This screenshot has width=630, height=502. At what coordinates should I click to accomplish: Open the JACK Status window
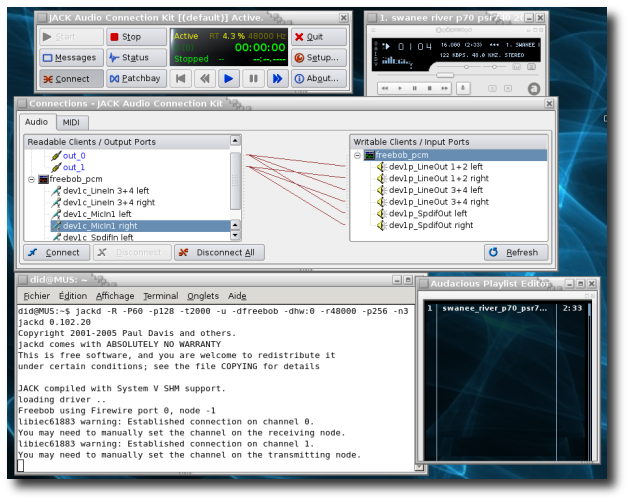[137, 58]
